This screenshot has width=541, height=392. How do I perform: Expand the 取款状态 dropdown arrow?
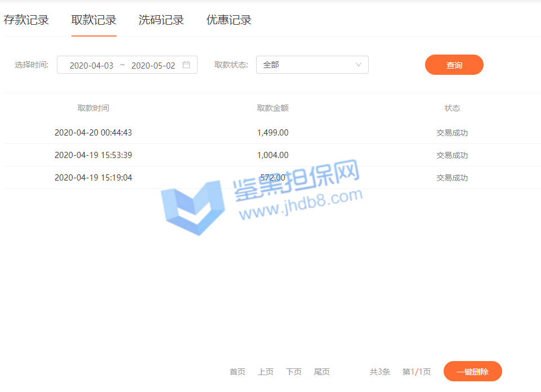coord(359,65)
